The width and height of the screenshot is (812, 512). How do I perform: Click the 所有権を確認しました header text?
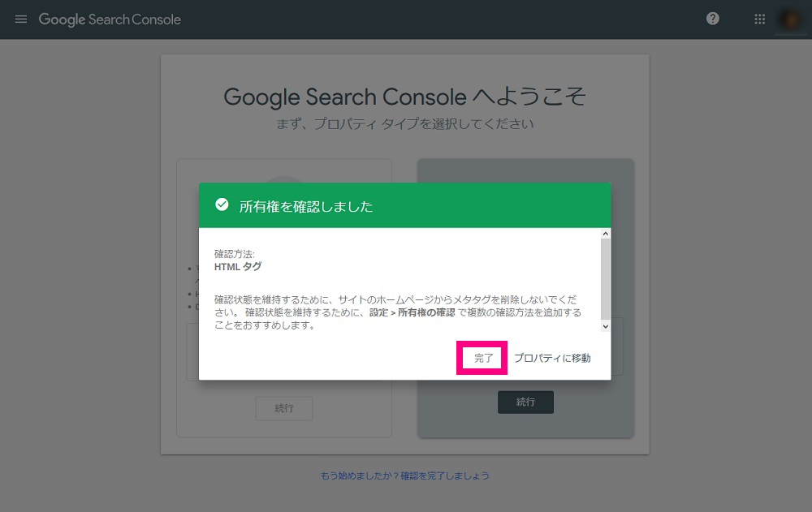(x=306, y=207)
